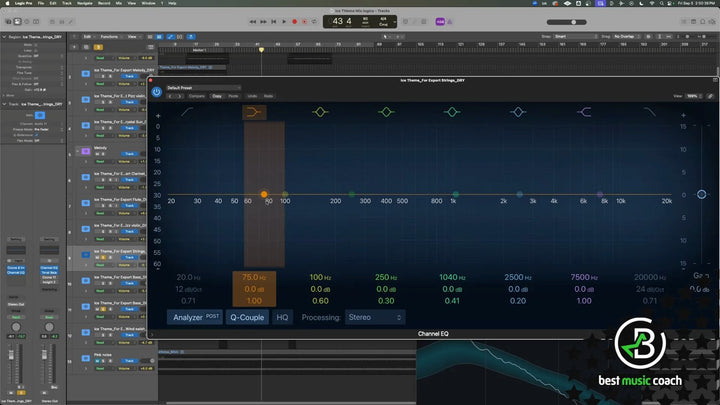The image size is (720, 405).
Task: Click the add track plus button
Action: (74, 47)
